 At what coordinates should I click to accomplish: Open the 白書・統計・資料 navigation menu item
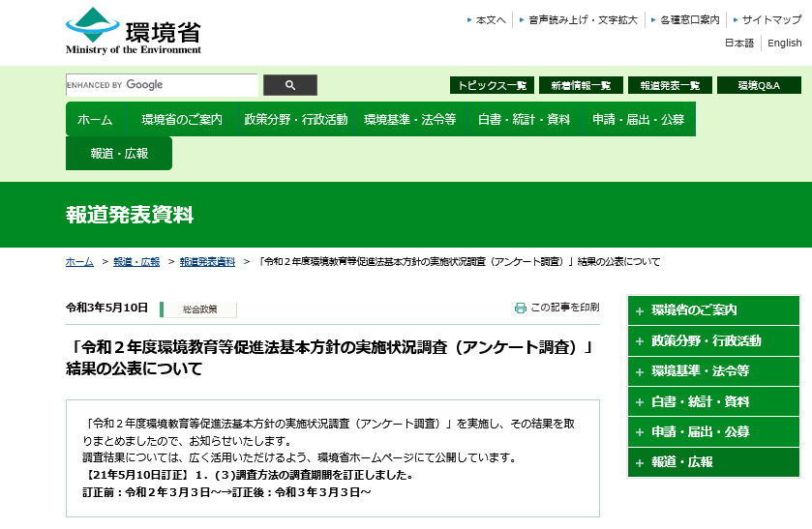click(x=524, y=120)
